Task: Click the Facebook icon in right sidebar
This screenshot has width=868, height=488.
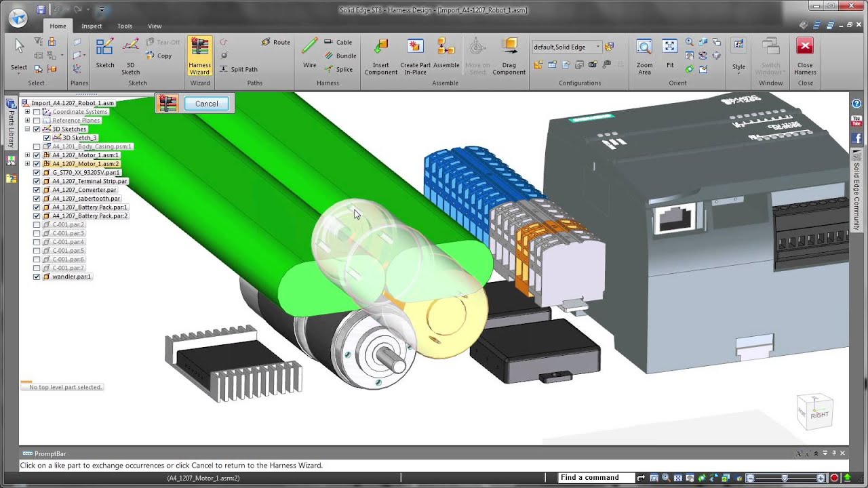Action: pos(857,138)
